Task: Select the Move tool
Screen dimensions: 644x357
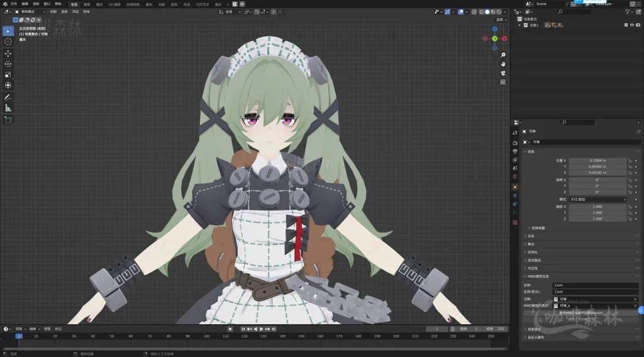Action: [8, 54]
